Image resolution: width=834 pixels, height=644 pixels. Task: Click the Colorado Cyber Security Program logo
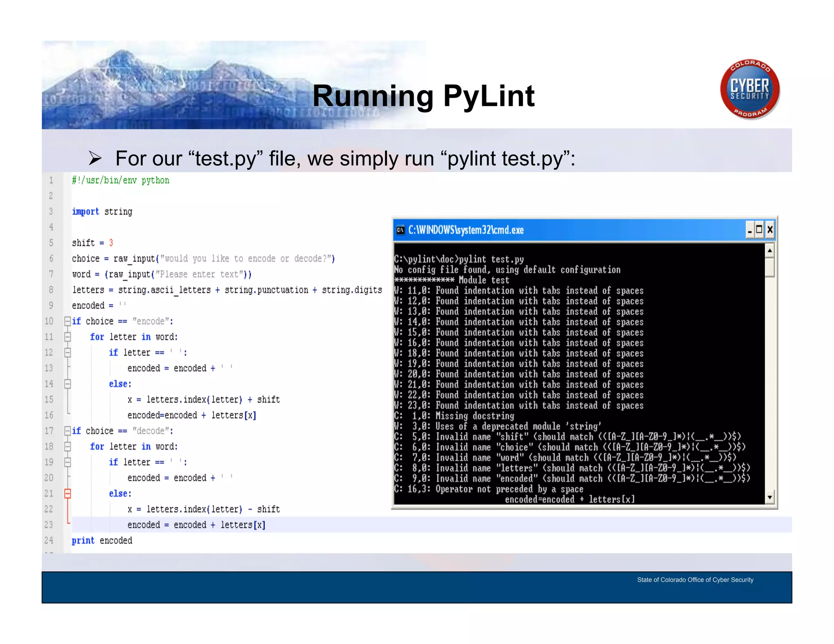click(x=750, y=89)
